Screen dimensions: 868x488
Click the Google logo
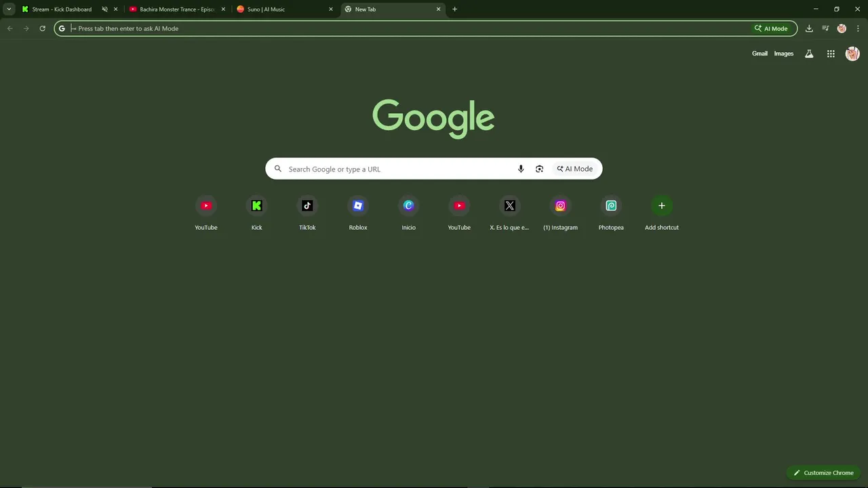click(x=433, y=119)
